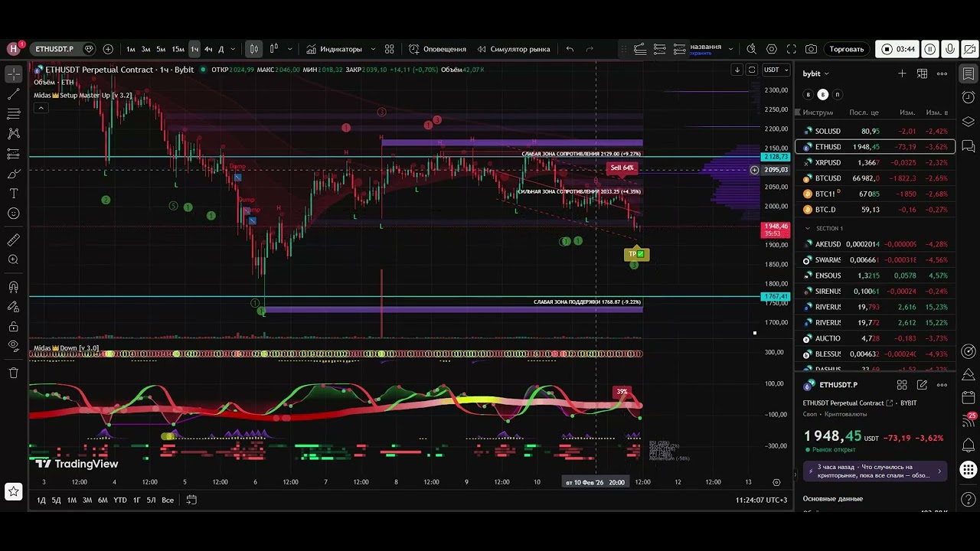Select the 4ч timeframe
980x551 pixels.
208,49
